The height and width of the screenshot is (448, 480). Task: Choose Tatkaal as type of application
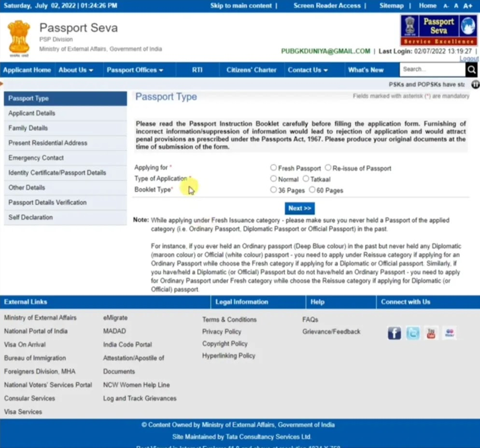(306, 178)
